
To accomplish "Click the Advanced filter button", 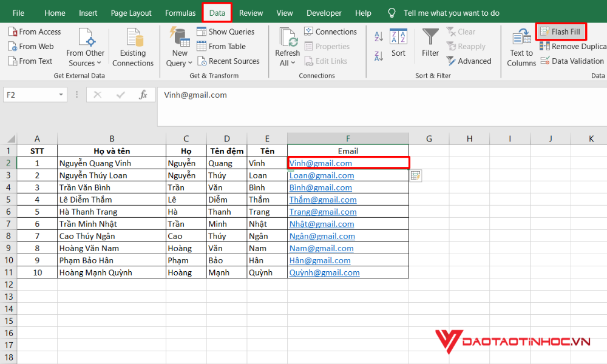I will pyautogui.click(x=469, y=61).
